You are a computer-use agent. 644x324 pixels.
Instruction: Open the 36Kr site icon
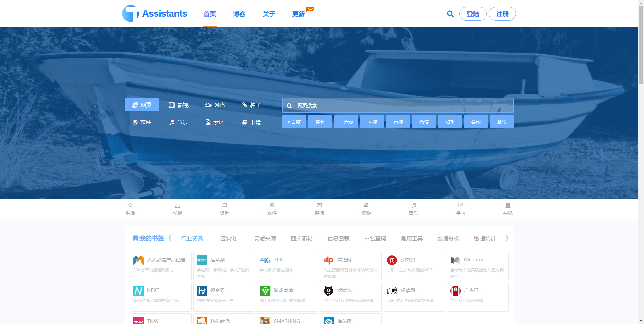(265, 260)
